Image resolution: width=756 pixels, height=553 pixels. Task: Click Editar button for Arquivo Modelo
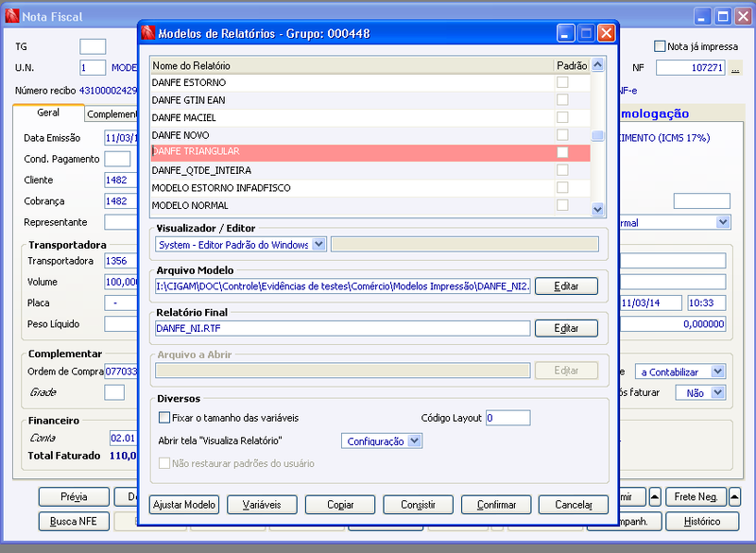pyautogui.click(x=566, y=285)
